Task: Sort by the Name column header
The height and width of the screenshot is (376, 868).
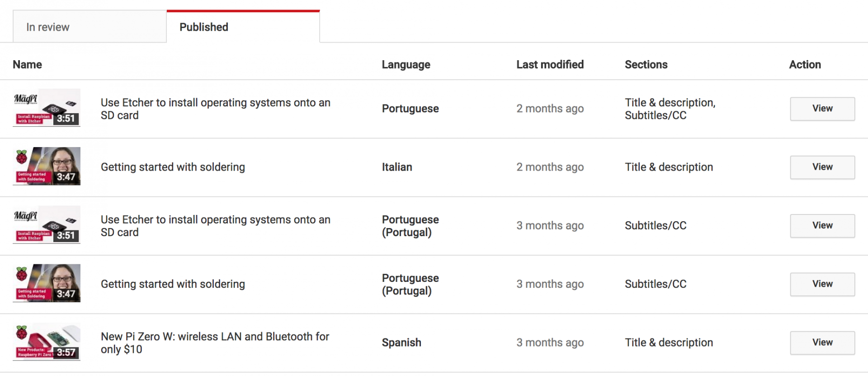Action: pyautogui.click(x=27, y=65)
